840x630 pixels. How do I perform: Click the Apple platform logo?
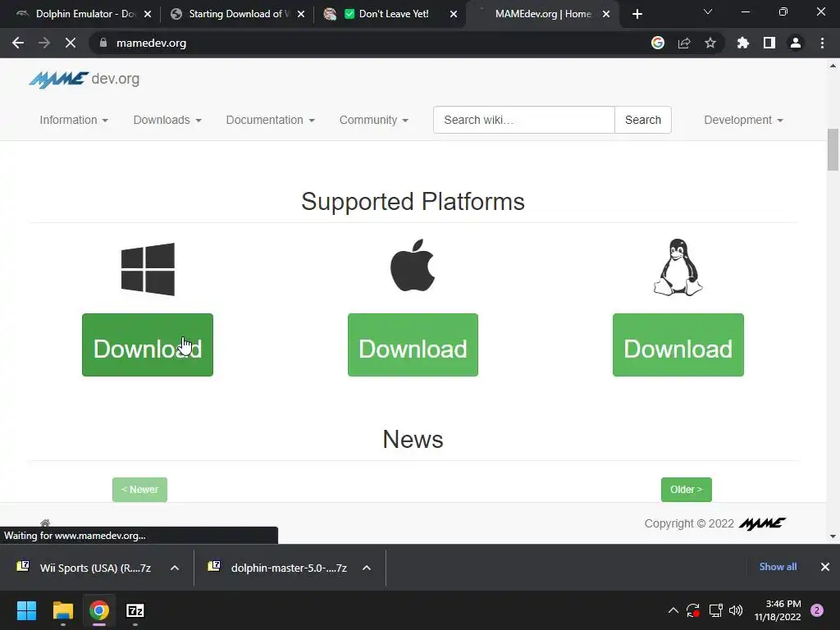coord(413,265)
